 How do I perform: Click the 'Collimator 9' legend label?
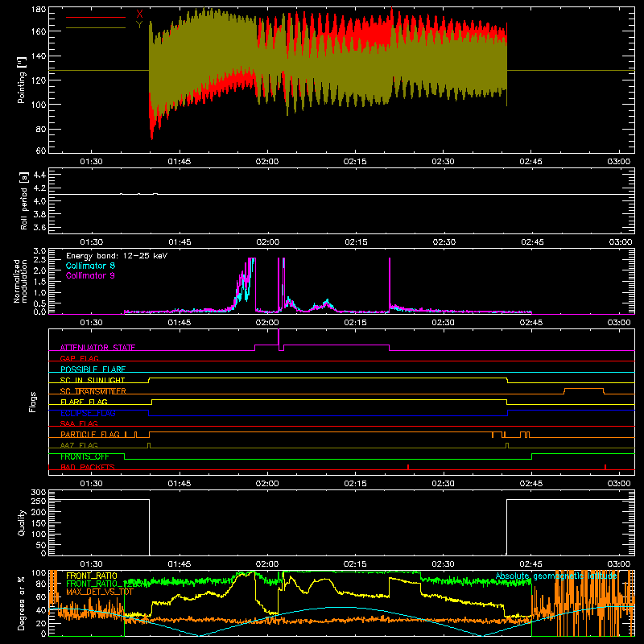[x=90, y=275]
